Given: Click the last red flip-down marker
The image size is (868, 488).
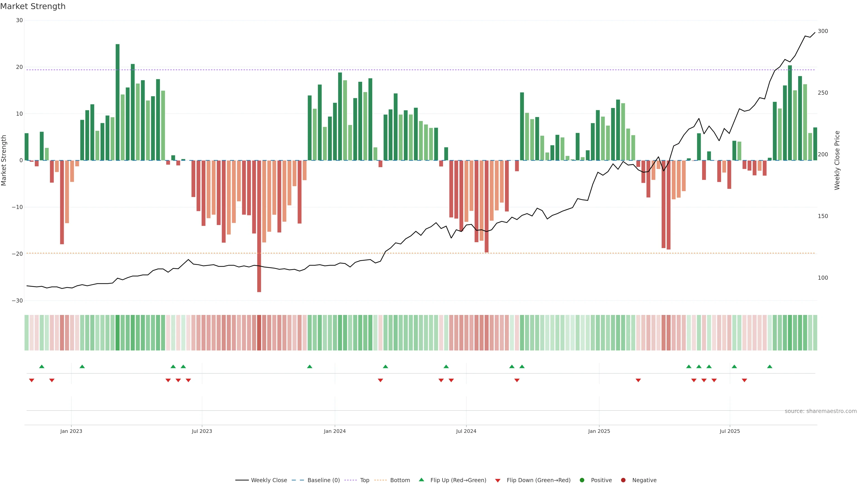Looking at the screenshot, I should tap(744, 380).
